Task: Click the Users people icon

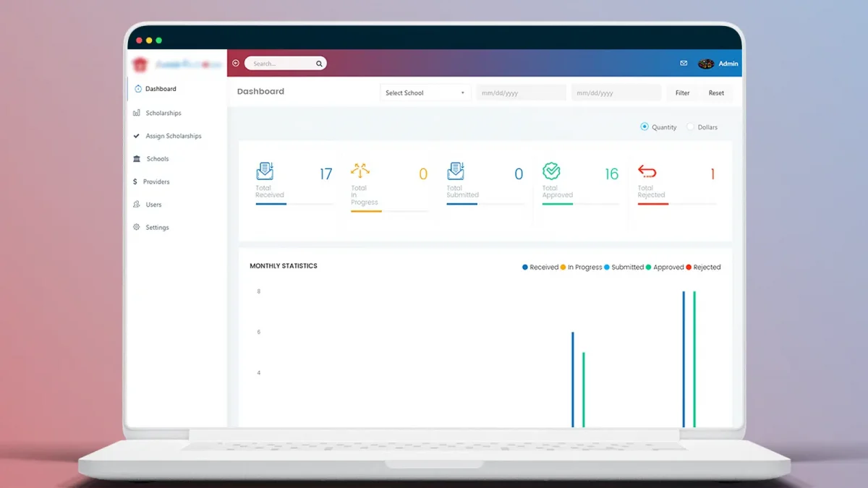Action: pyautogui.click(x=137, y=205)
